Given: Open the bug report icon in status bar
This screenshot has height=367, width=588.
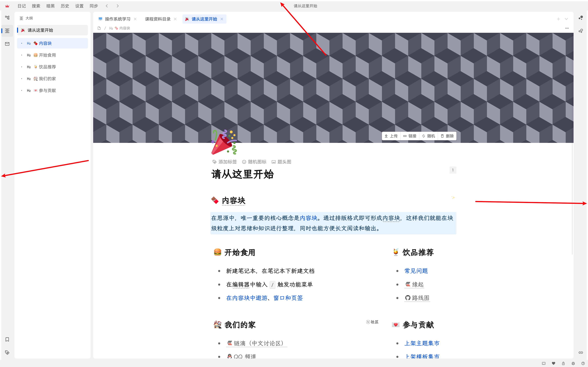Looking at the screenshot, I should click(573, 363).
